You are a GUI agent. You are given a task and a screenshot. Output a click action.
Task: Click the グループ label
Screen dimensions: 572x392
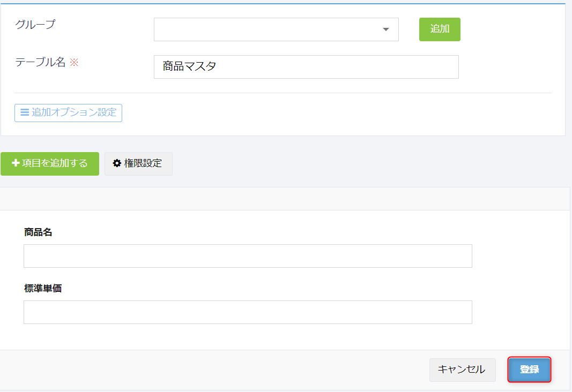coord(35,25)
